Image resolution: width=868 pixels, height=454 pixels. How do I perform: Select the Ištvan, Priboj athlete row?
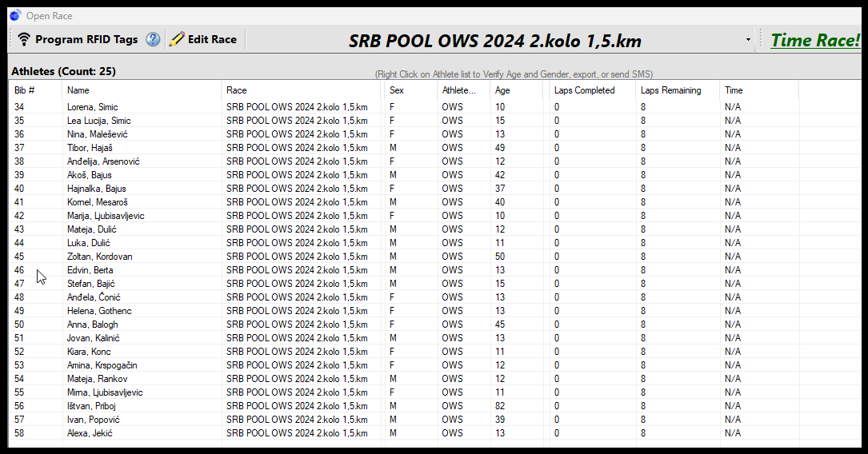91,406
